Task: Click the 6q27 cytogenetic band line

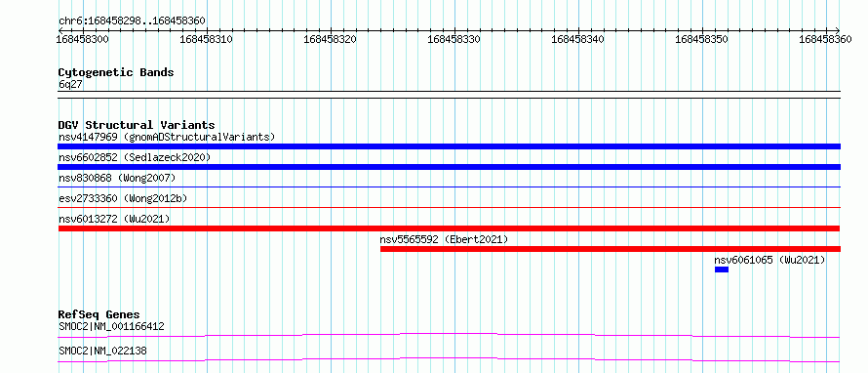Action: point(449,95)
